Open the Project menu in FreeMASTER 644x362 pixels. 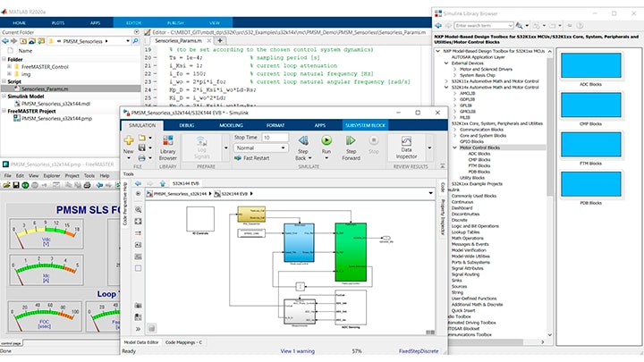coord(72,175)
